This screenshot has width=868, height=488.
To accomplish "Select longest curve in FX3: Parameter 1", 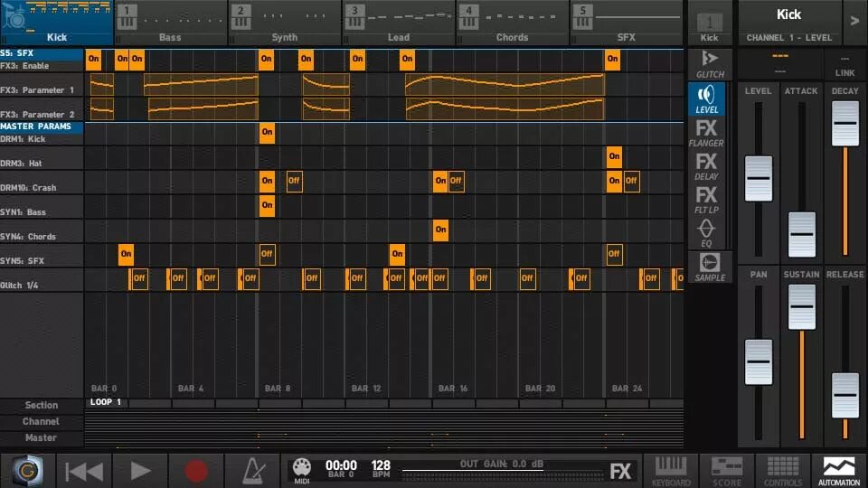I will point(505,85).
